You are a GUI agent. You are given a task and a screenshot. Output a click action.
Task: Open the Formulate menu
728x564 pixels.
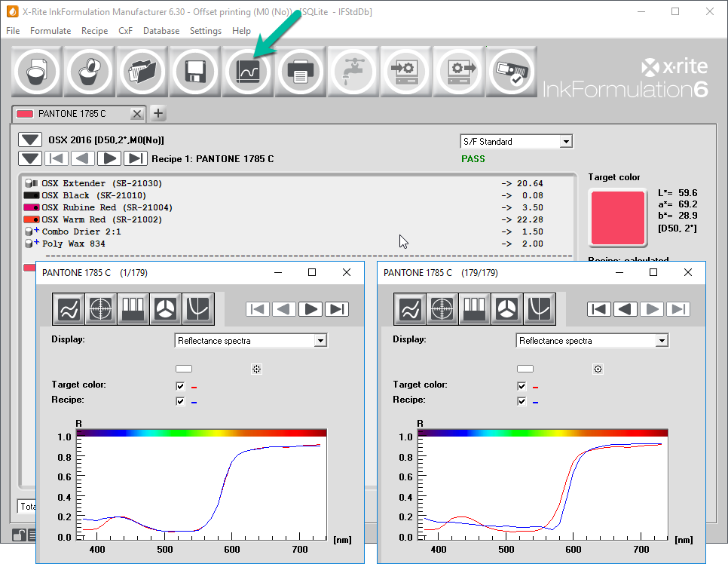click(50, 31)
